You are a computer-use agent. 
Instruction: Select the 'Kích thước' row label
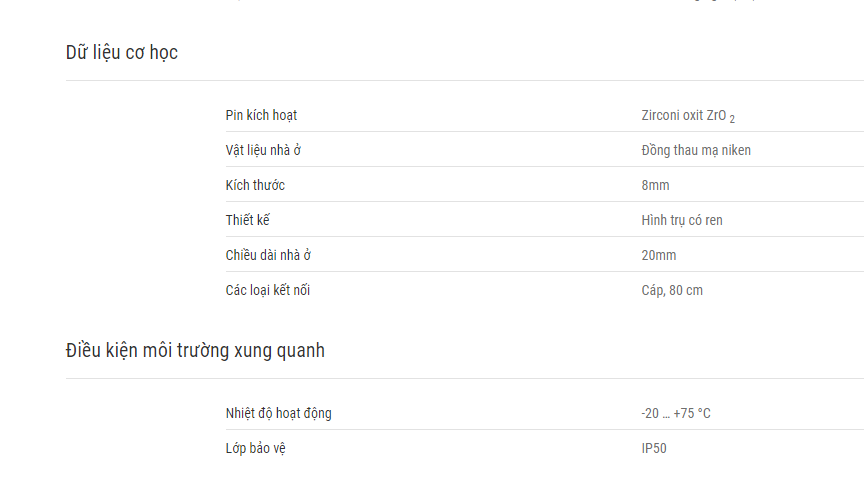(x=255, y=185)
